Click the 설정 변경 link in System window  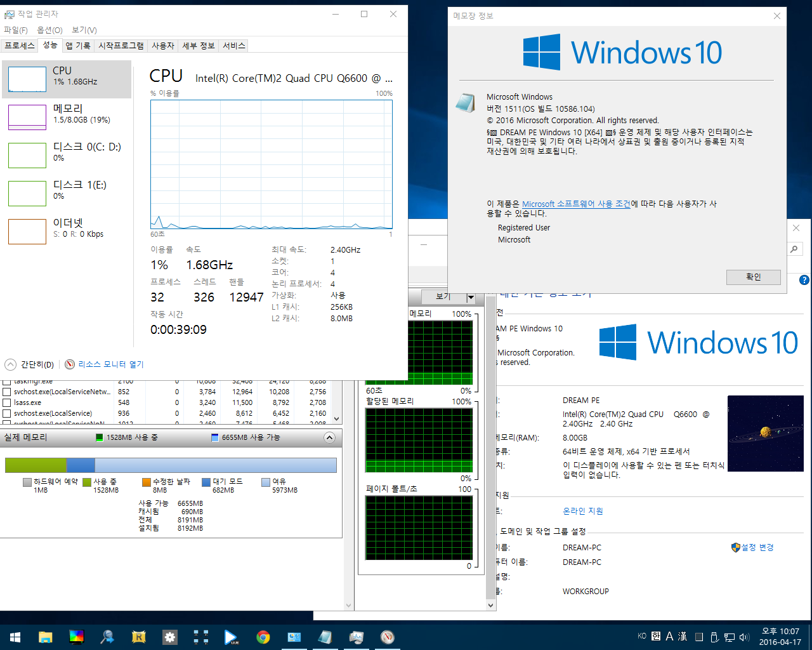(757, 547)
